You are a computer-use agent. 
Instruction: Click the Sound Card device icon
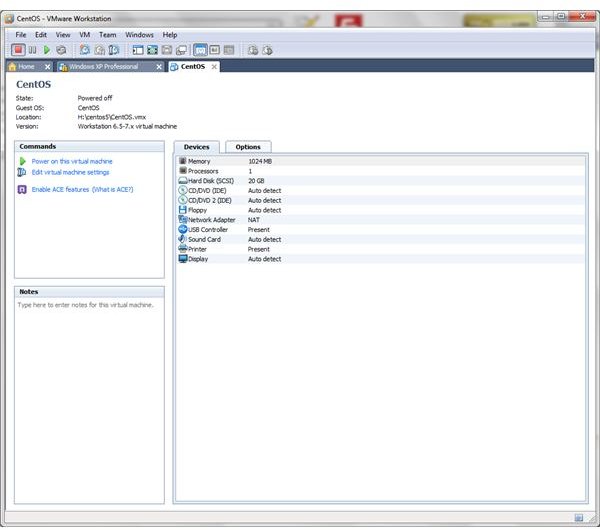183,239
